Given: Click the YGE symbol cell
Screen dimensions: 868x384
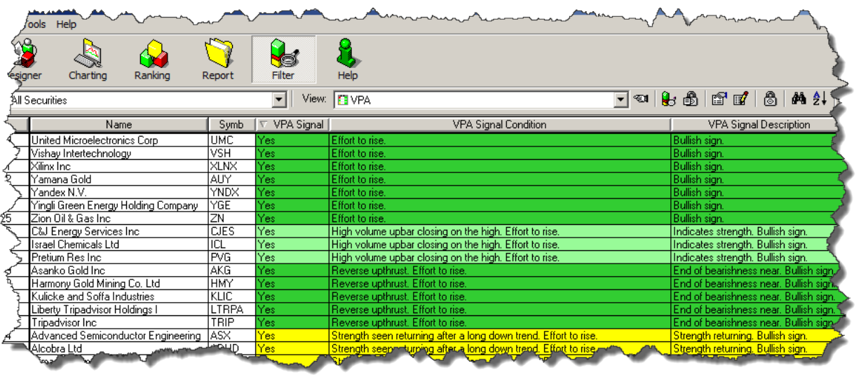Looking at the screenshot, I should 231,205.
